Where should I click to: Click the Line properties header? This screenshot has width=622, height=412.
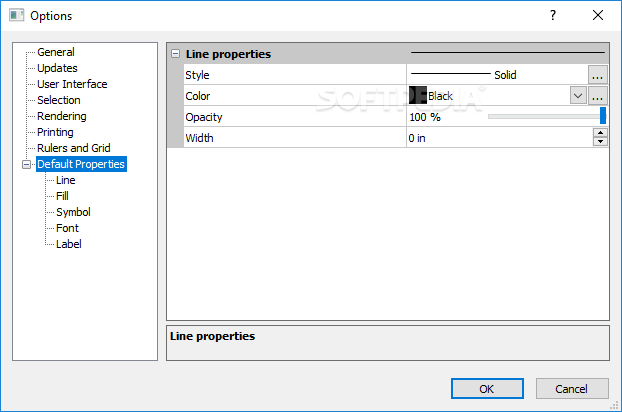pos(228,54)
